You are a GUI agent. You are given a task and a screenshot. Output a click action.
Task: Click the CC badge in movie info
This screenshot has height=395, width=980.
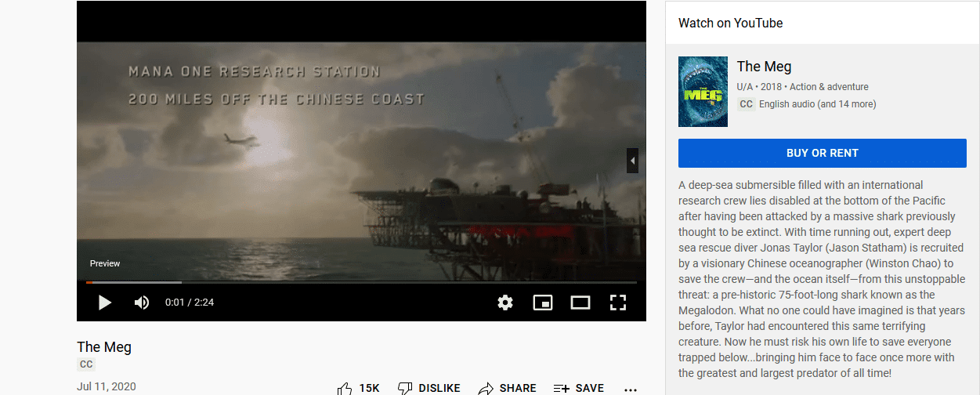coord(746,104)
